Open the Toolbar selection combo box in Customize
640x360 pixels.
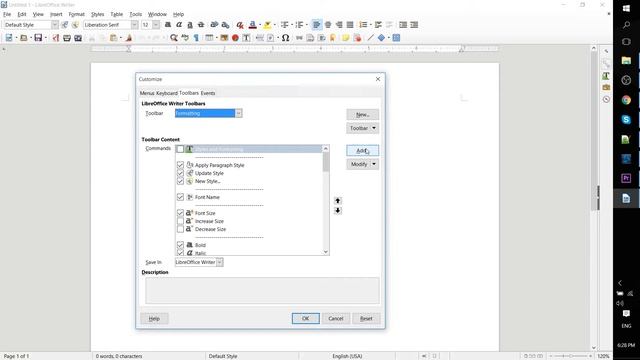209,113
